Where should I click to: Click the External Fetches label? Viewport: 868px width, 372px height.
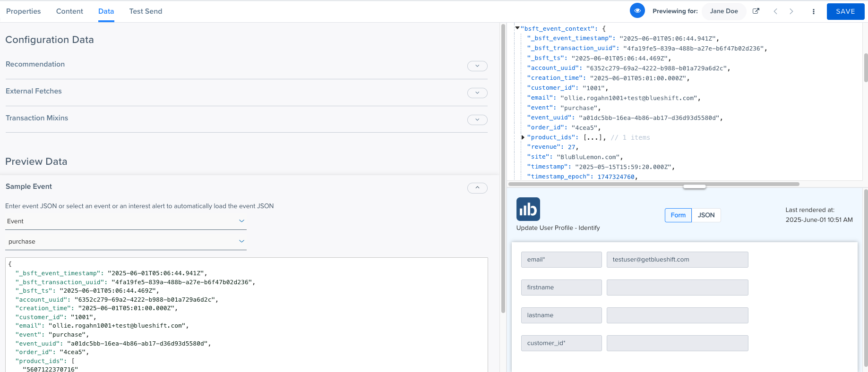(x=34, y=91)
